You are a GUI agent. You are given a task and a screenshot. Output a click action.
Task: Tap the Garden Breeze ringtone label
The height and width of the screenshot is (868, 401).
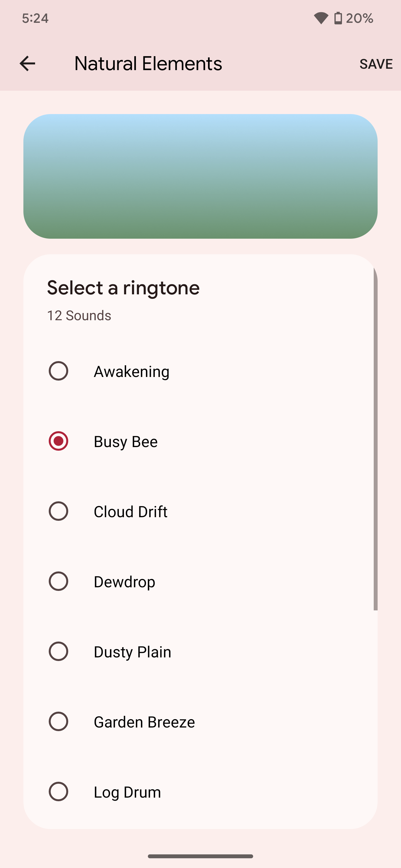click(x=144, y=722)
